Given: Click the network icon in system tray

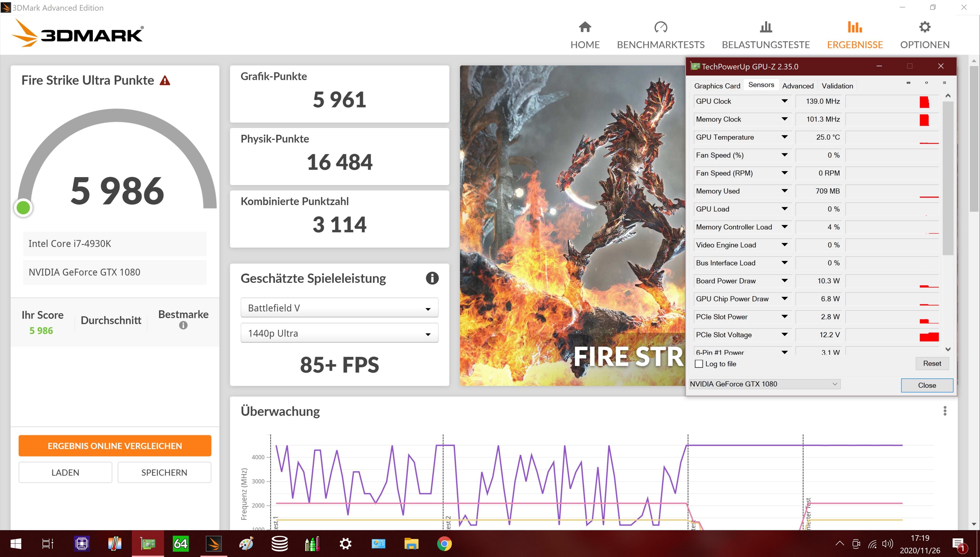Looking at the screenshot, I should pos(872,544).
